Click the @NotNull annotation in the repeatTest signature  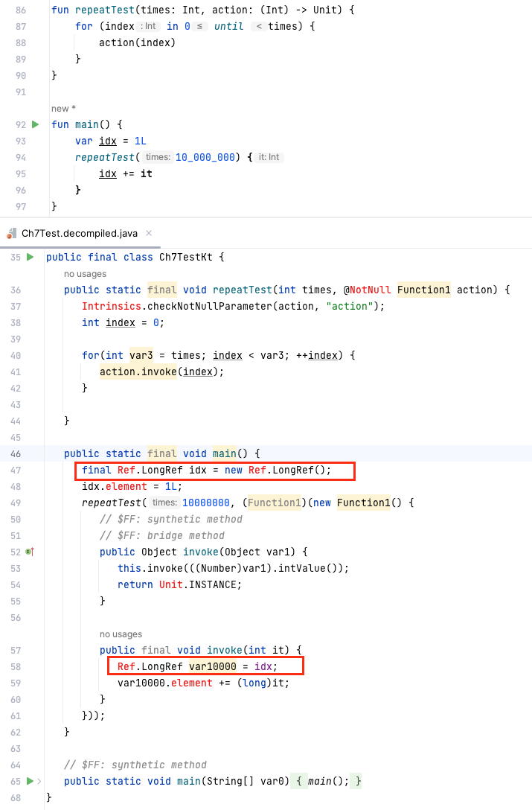[x=368, y=290]
